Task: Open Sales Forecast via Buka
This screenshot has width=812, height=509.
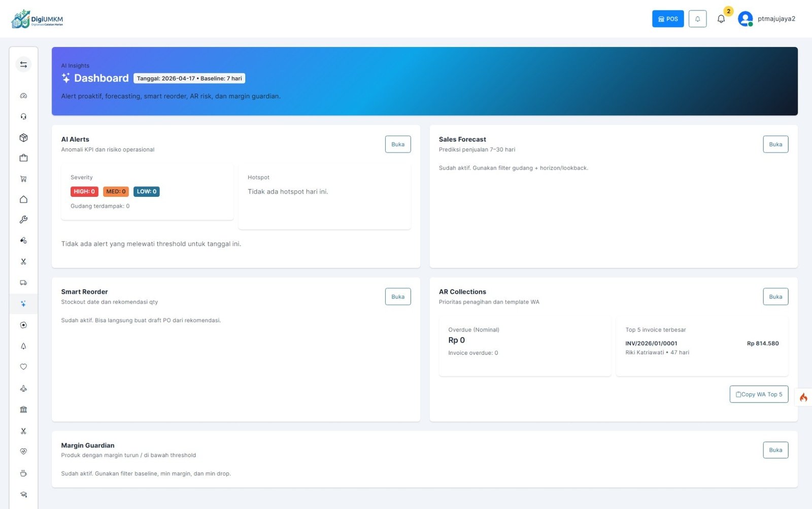Action: 775,144
